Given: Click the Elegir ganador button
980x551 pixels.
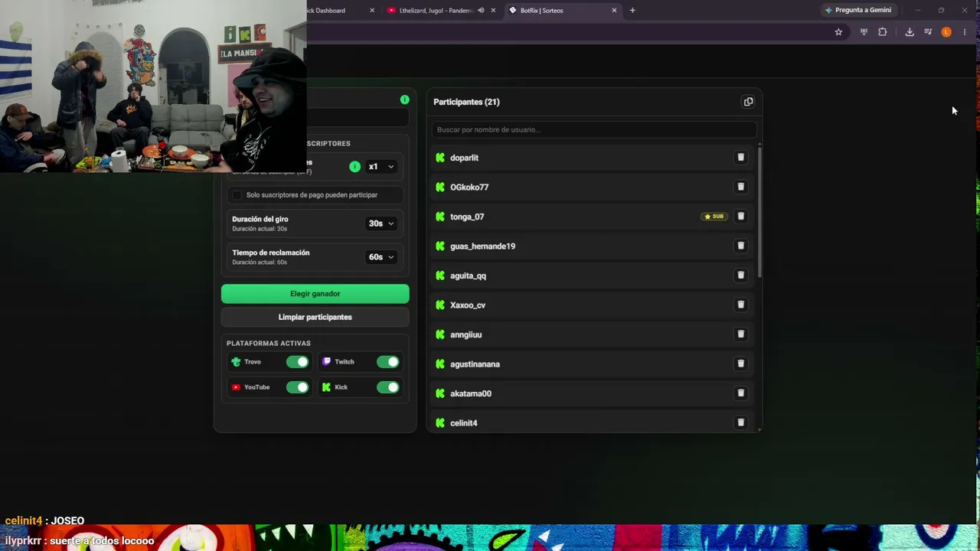Looking at the screenshot, I should (x=315, y=294).
